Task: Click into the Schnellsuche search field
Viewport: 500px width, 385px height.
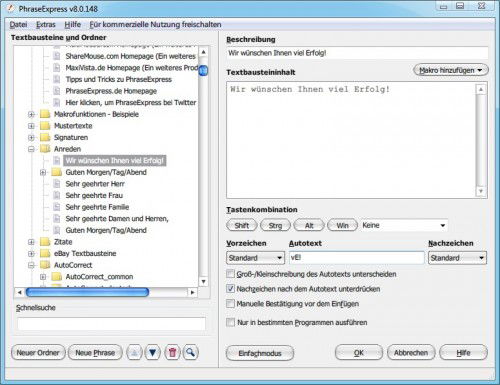Action: click(112, 324)
